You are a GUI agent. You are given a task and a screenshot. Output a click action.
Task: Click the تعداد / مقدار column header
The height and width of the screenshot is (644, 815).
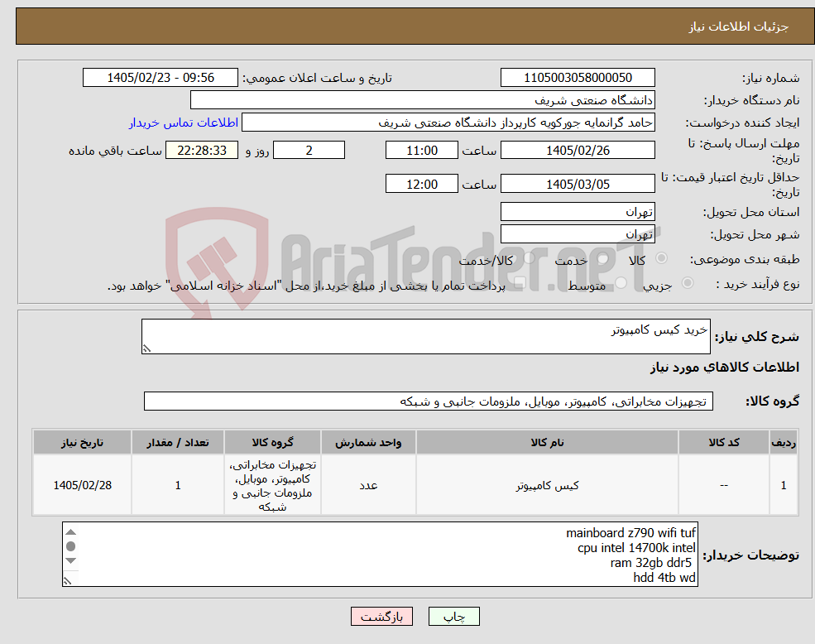coord(178,442)
